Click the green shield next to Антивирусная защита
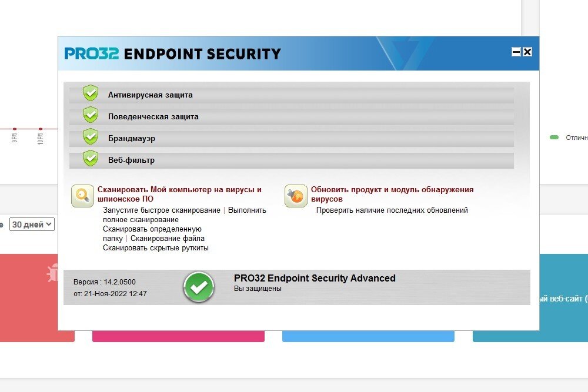The image size is (588, 392). (x=91, y=93)
